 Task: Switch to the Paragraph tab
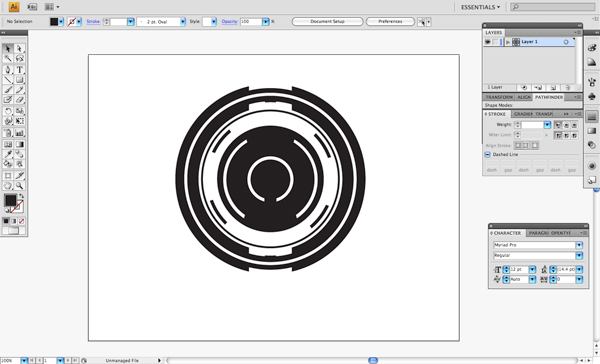coord(539,233)
